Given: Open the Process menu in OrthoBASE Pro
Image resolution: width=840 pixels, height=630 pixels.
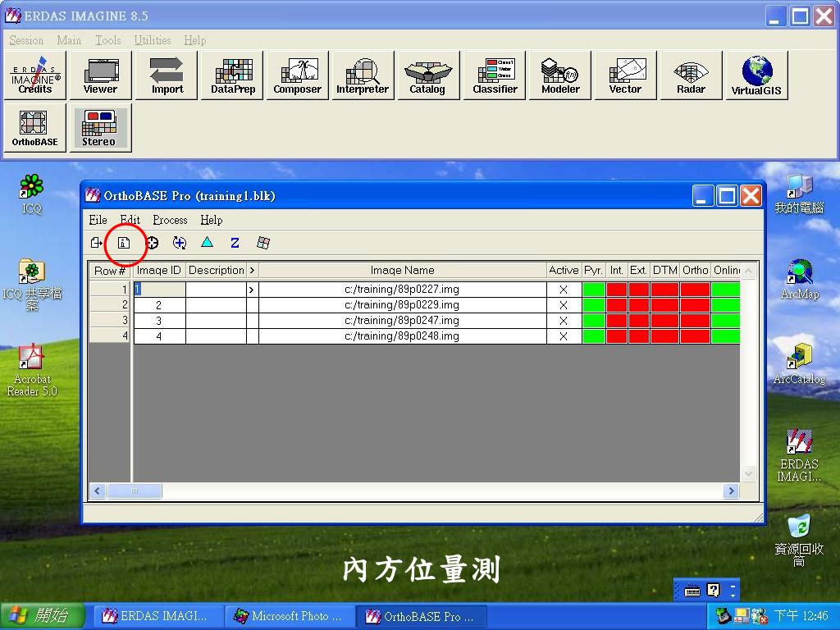Looking at the screenshot, I should 170,220.
